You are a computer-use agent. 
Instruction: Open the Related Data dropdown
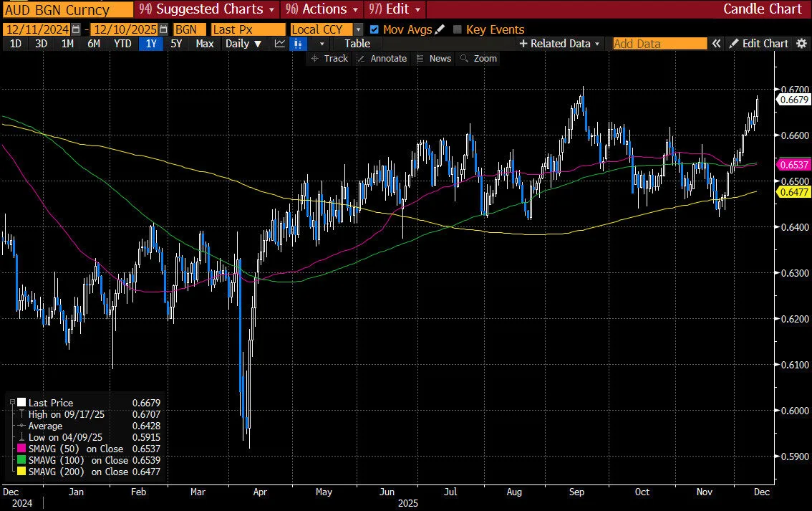click(x=559, y=44)
